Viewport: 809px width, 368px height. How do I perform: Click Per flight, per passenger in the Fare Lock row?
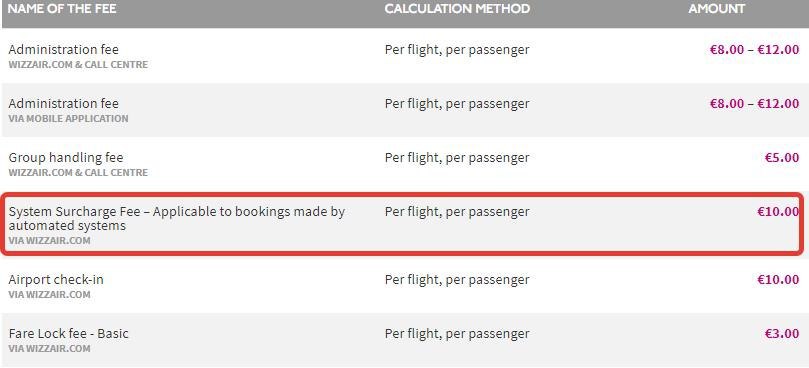click(457, 333)
